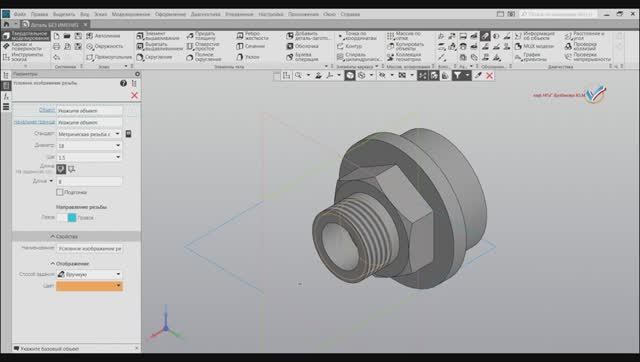Select the Оболочка tool
Viewport: 640px width, 362px height.
(x=302, y=47)
